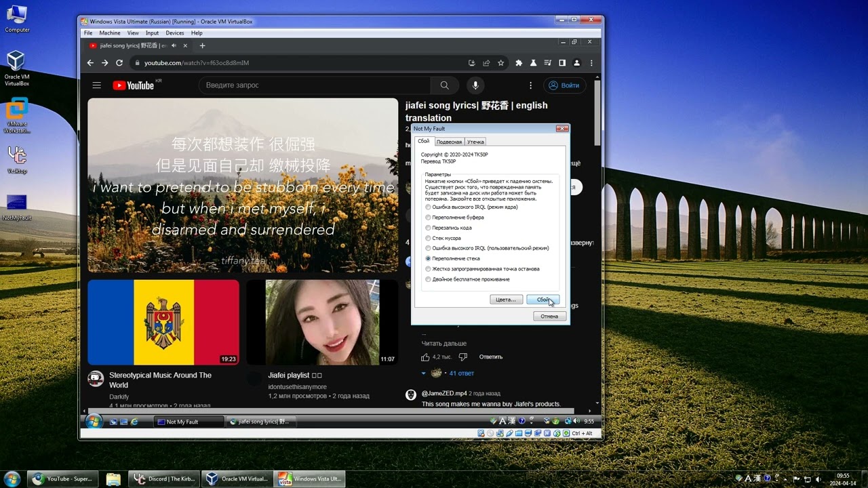868x488 pixels.
Task: Click Internet Explorer quick launch icon in VM
Action: point(134,422)
